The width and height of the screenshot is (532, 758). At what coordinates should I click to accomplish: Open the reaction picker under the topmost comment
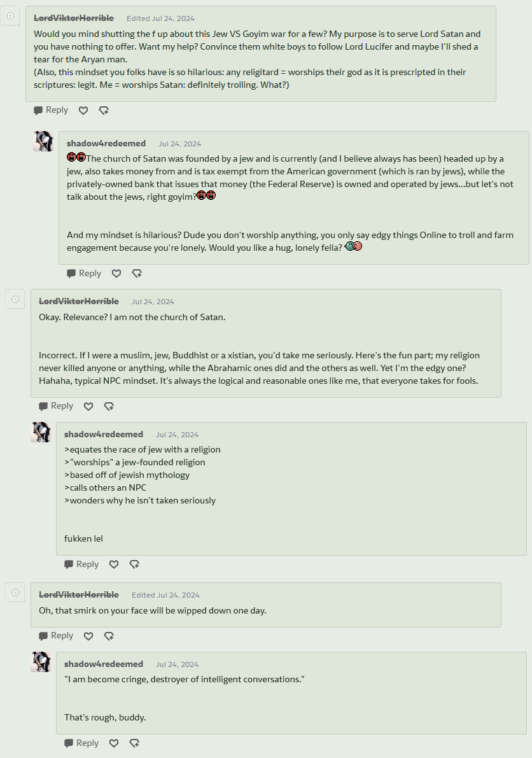click(x=104, y=110)
